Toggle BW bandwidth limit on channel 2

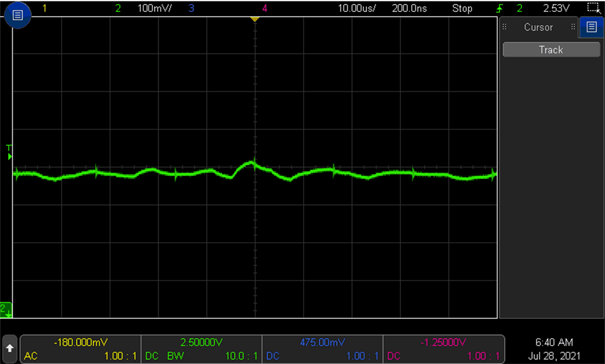point(176,356)
